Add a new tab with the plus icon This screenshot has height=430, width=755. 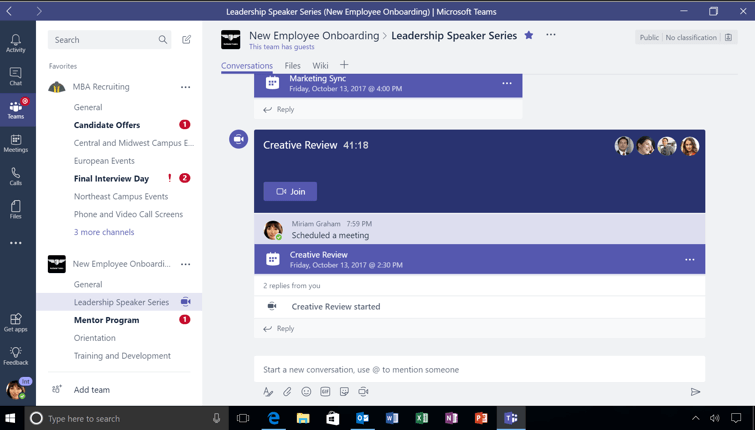pos(344,65)
